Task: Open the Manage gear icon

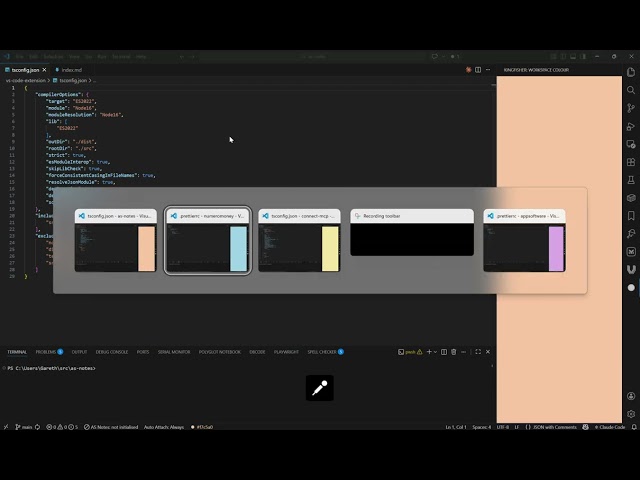Action: [631, 414]
